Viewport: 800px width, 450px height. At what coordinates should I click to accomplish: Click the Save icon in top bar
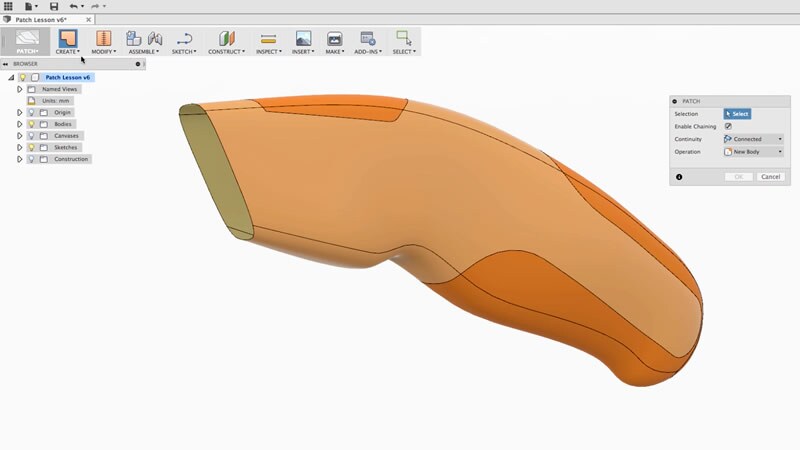(x=54, y=6)
